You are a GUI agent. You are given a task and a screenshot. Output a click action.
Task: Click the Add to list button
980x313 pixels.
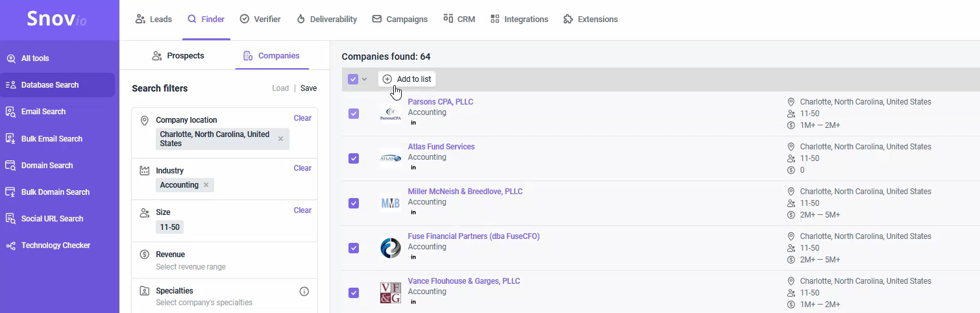click(x=407, y=79)
